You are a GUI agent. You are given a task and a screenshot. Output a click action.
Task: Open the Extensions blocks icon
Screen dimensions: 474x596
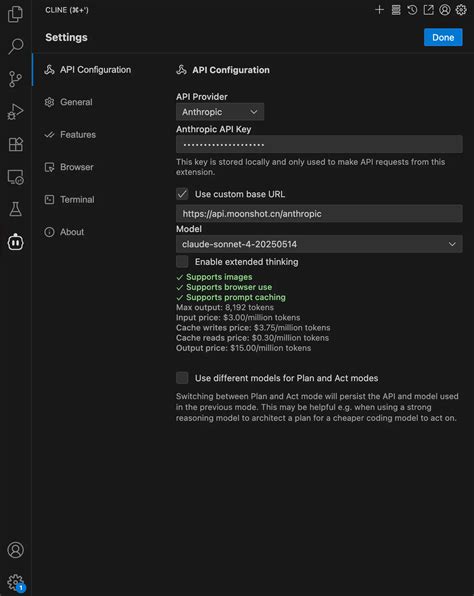coord(15,144)
